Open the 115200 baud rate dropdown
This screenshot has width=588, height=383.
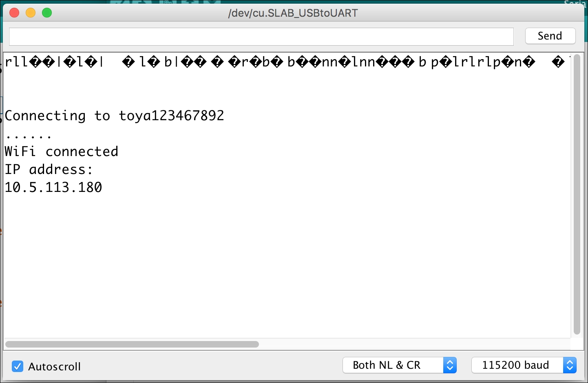[x=524, y=365]
